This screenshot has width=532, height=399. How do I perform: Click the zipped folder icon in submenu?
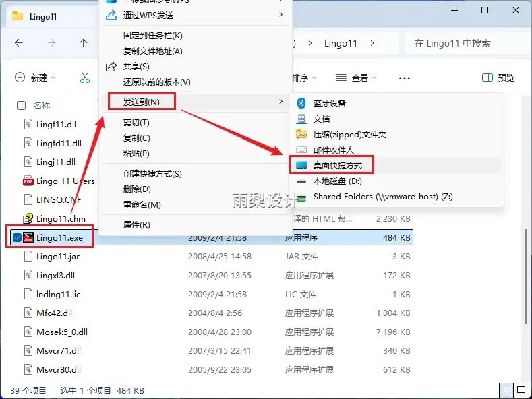(x=301, y=134)
